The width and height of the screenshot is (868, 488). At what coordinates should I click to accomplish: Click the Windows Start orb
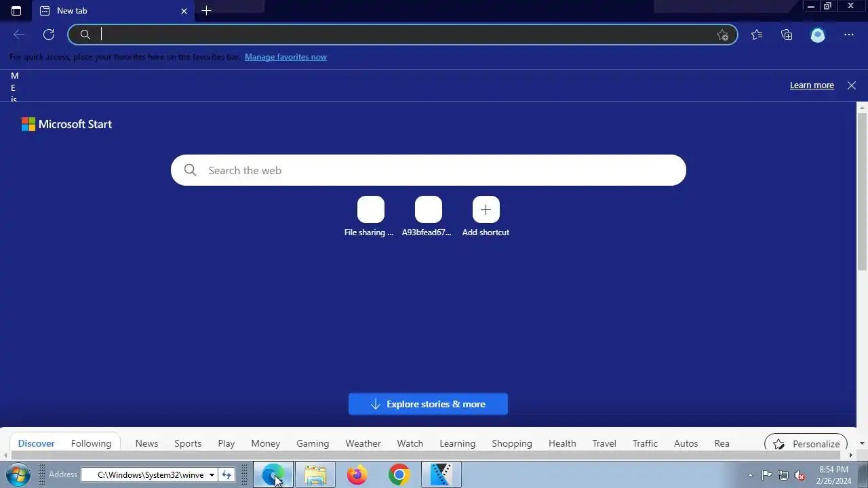[x=17, y=475]
